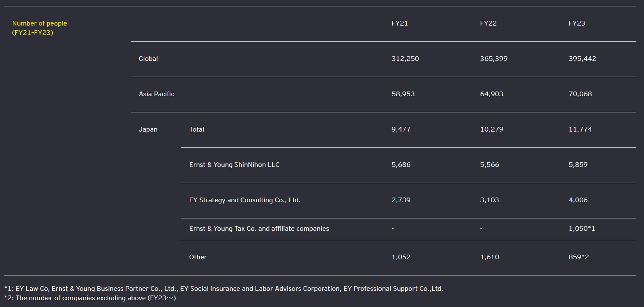The image size is (644, 307).
Task: Select the FY23 column header
Action: [577, 23]
